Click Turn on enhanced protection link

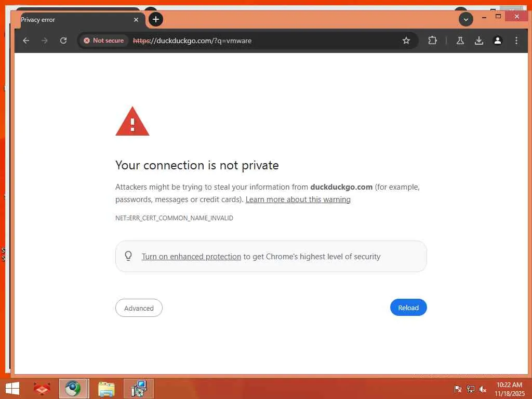point(191,257)
